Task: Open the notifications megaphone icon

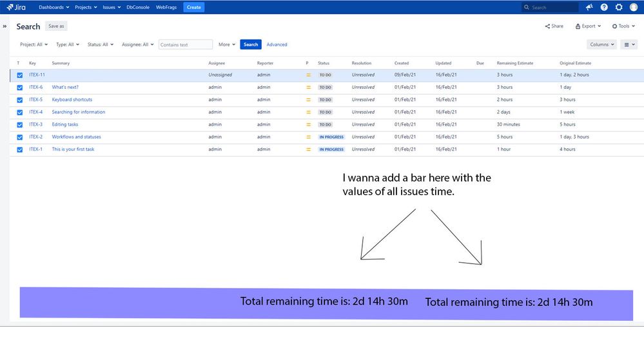Action: click(x=589, y=7)
